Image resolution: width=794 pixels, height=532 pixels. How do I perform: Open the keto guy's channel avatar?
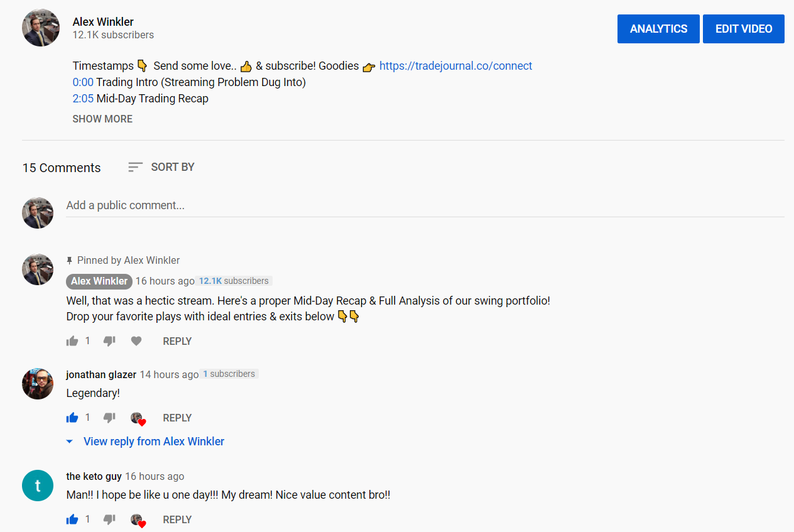coord(38,486)
